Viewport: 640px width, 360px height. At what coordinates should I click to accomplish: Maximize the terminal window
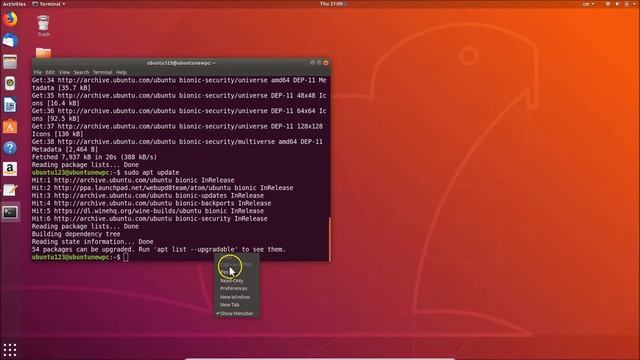(319, 63)
